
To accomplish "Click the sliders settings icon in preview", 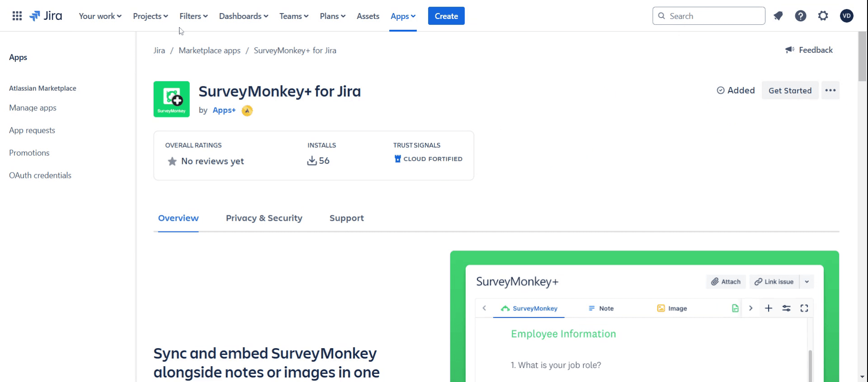I will click(x=787, y=308).
